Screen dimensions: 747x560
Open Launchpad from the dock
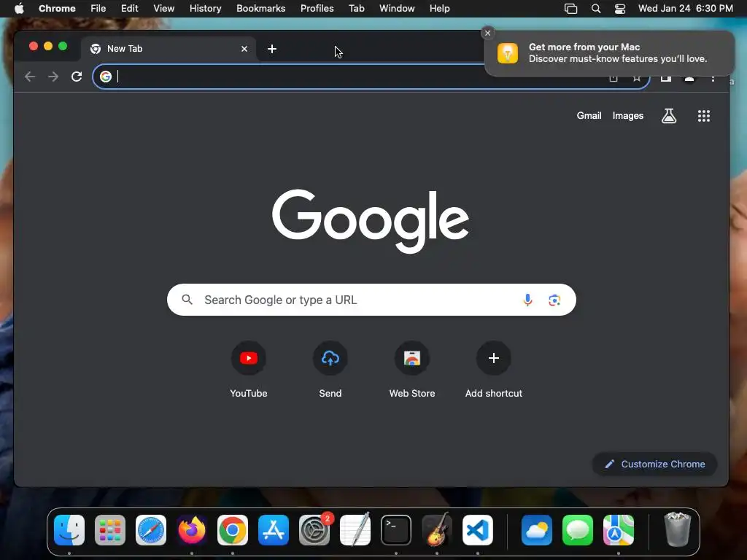(110, 530)
